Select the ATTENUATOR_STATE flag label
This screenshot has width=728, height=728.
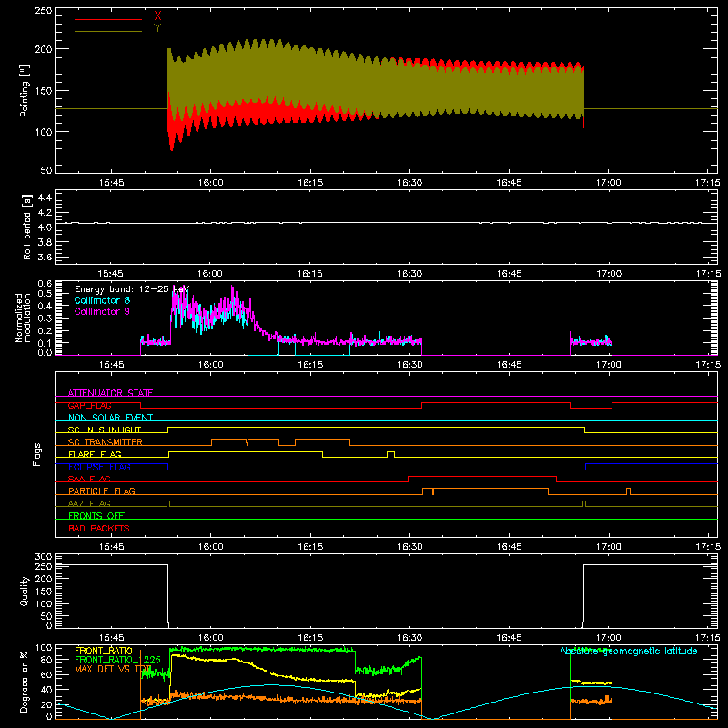(x=110, y=393)
